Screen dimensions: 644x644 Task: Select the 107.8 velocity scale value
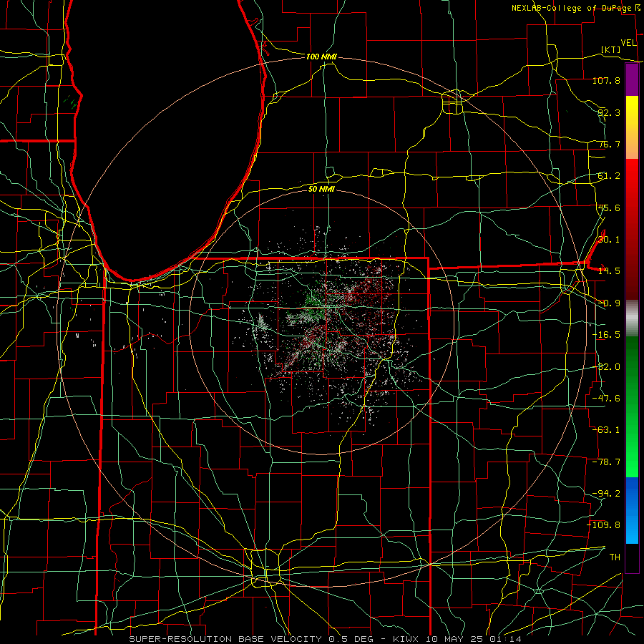(x=606, y=80)
